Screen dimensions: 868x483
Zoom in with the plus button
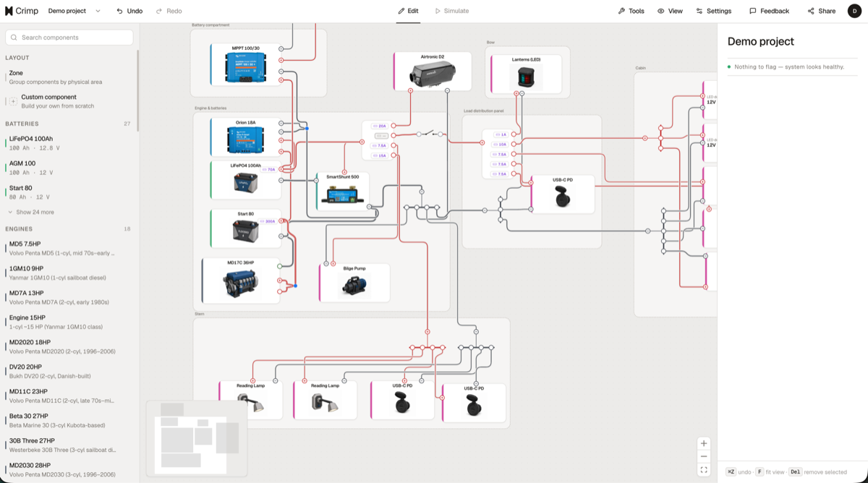point(704,443)
